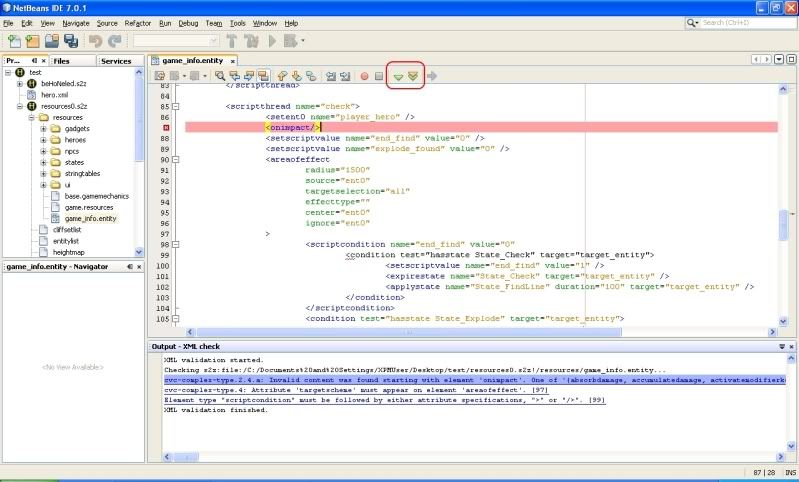Click the New File toolbar icon
799x482 pixels.
pyautogui.click(x=13, y=41)
